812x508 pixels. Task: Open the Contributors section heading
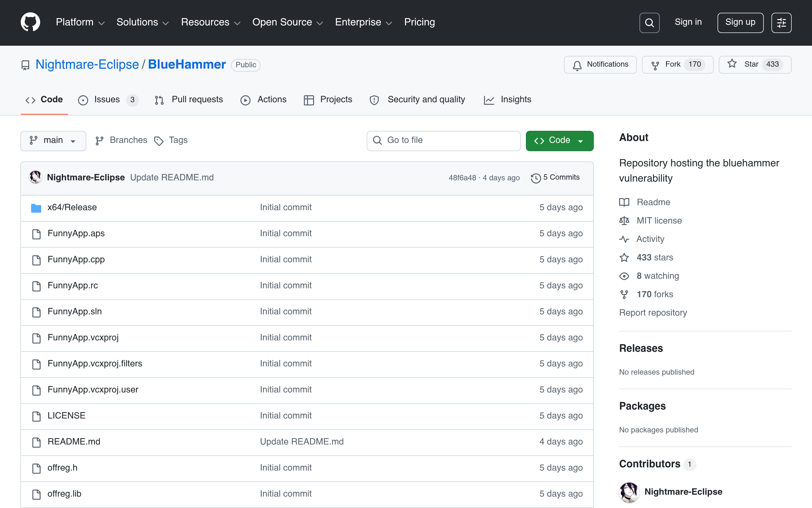point(650,464)
